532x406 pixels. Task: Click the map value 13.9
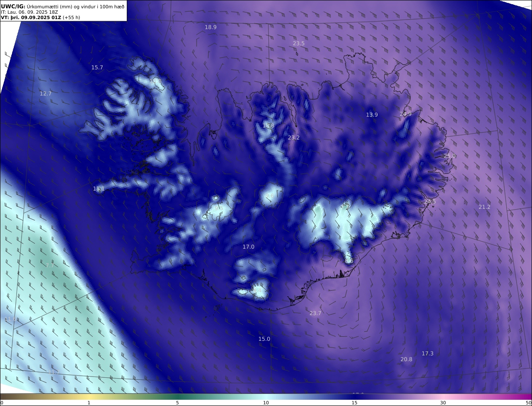372,115
